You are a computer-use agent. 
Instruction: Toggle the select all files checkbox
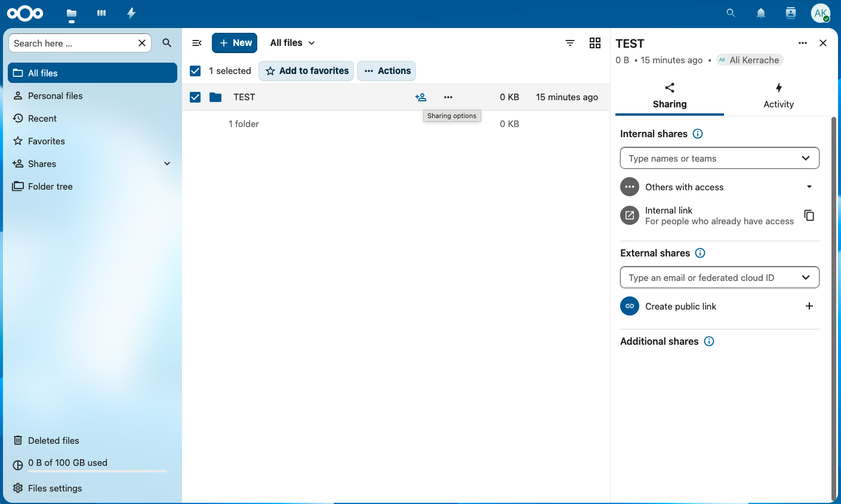[195, 71]
